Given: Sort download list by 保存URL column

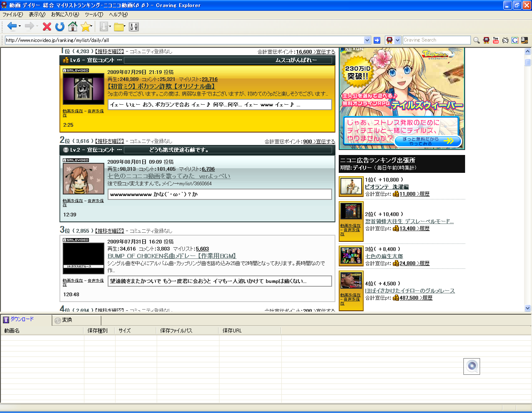Looking at the screenshot, I should coord(250,331).
